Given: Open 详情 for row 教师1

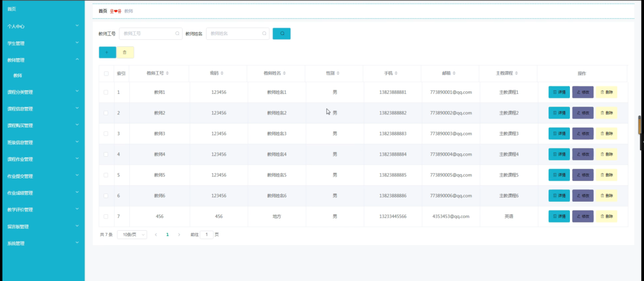Looking at the screenshot, I should click(559, 92).
